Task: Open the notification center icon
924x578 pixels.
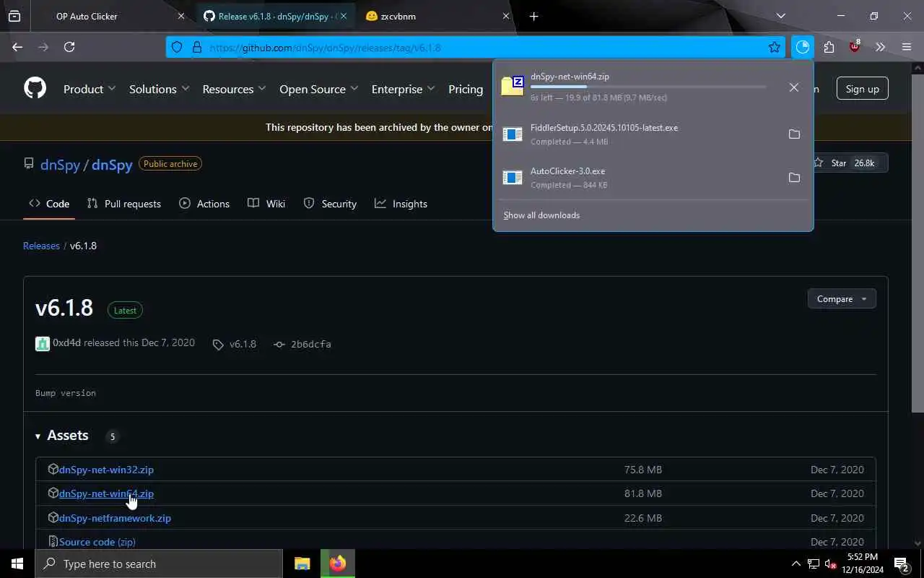Action: pyautogui.click(x=902, y=564)
